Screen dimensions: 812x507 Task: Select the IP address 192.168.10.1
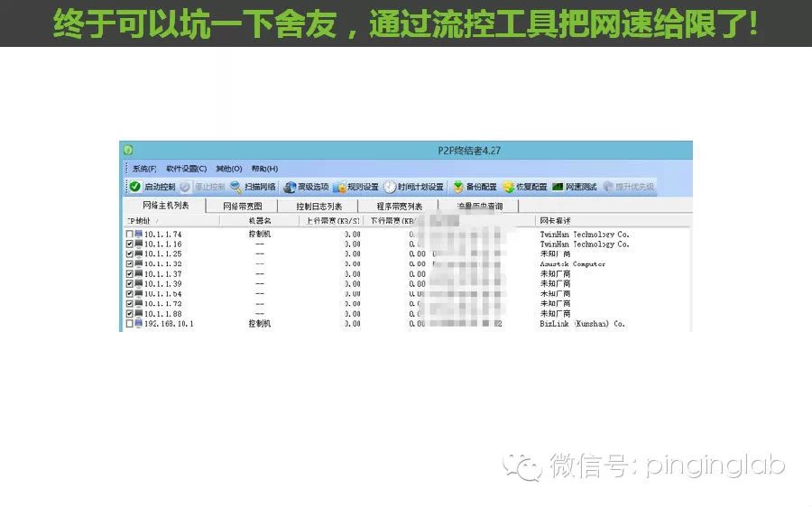pos(169,324)
